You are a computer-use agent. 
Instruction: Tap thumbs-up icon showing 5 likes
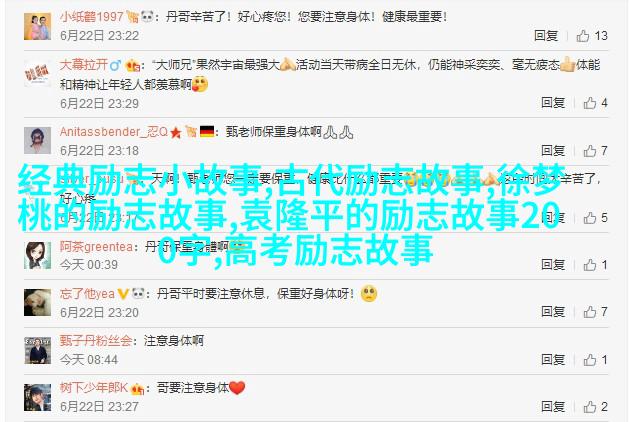click(589, 218)
